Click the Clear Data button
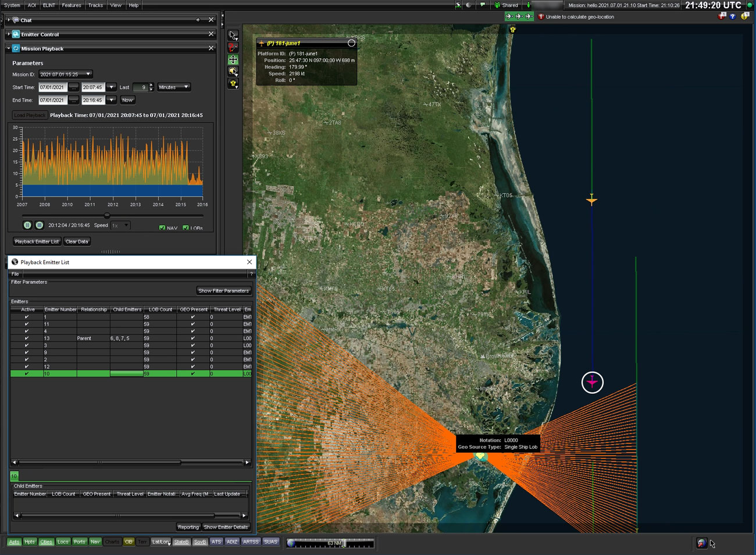The height and width of the screenshot is (555, 756). [77, 241]
